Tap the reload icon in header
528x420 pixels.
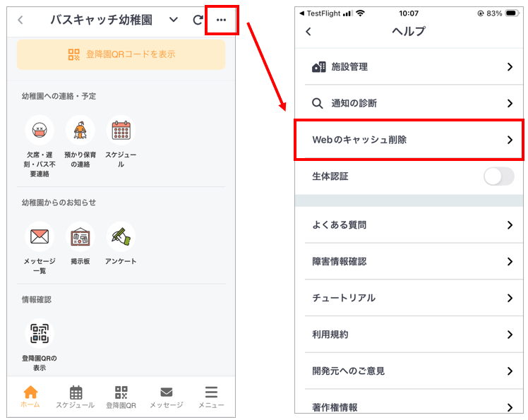198,20
